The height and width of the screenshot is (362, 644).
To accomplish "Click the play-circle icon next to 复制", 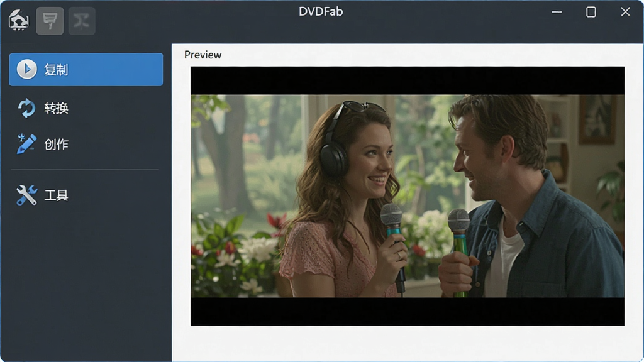I will [x=26, y=69].
